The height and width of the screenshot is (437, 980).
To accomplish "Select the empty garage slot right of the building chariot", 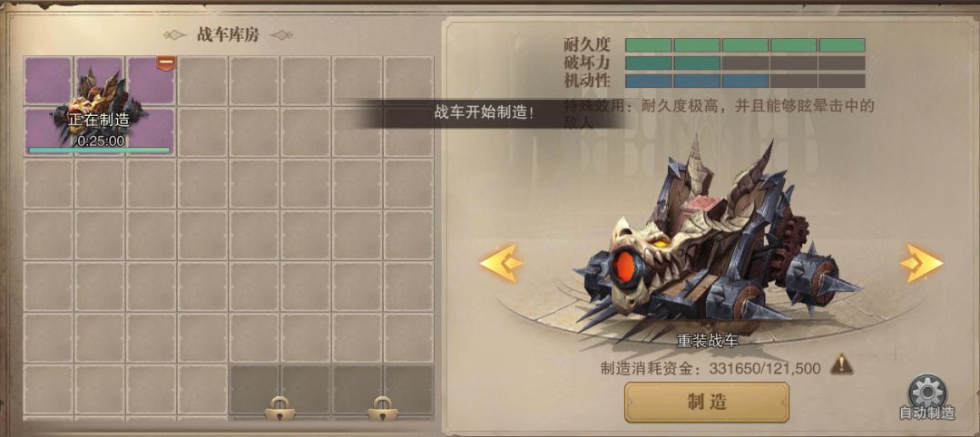I will 203,81.
